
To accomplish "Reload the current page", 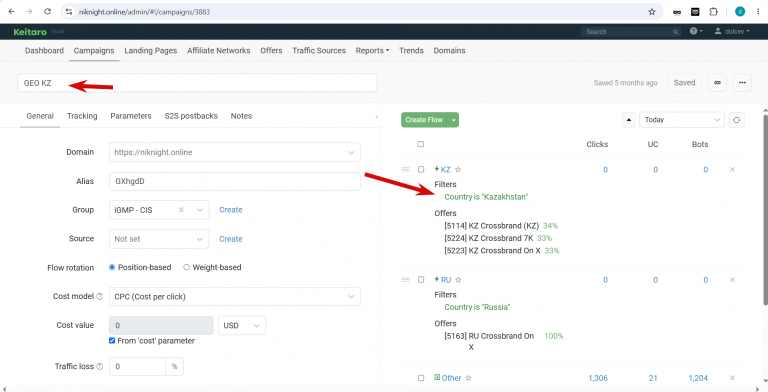I will tap(48, 12).
